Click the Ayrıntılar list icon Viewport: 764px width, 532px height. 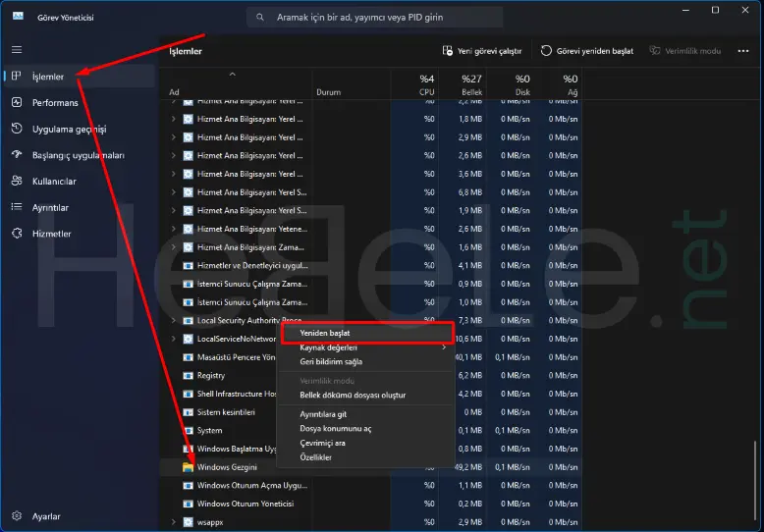(x=17, y=207)
